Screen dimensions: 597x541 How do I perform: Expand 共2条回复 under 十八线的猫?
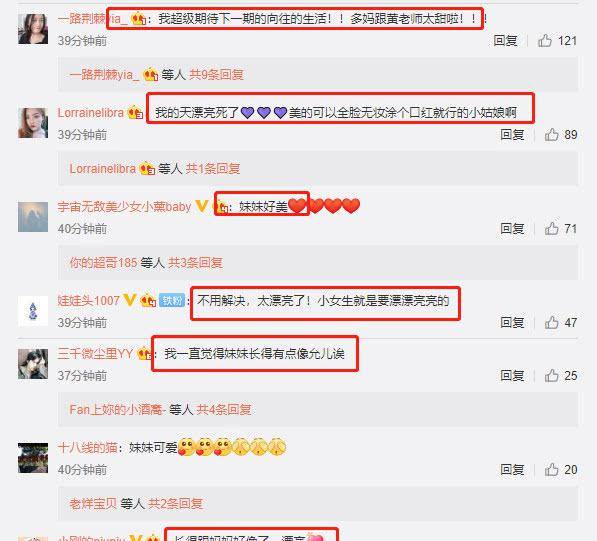click(175, 504)
